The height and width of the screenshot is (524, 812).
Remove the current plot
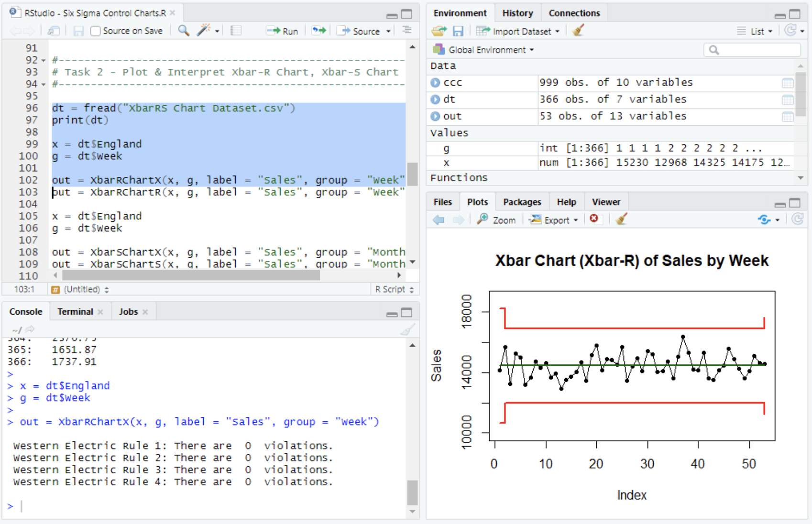[x=594, y=219]
